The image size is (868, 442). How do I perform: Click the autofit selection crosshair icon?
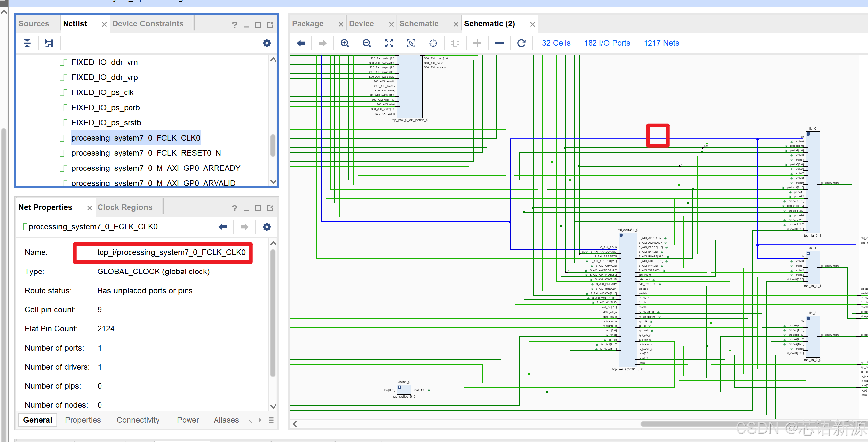tap(433, 43)
